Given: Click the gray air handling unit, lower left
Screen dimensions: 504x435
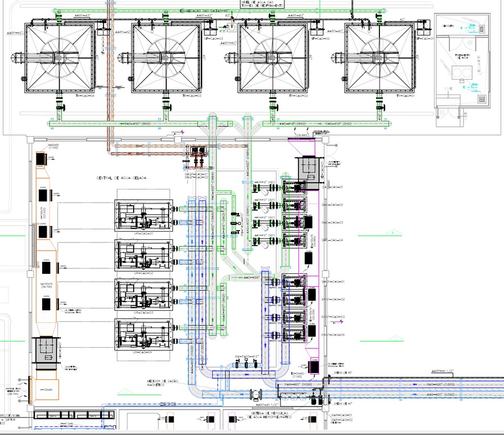Looking at the screenshot, I should [x=46, y=348].
